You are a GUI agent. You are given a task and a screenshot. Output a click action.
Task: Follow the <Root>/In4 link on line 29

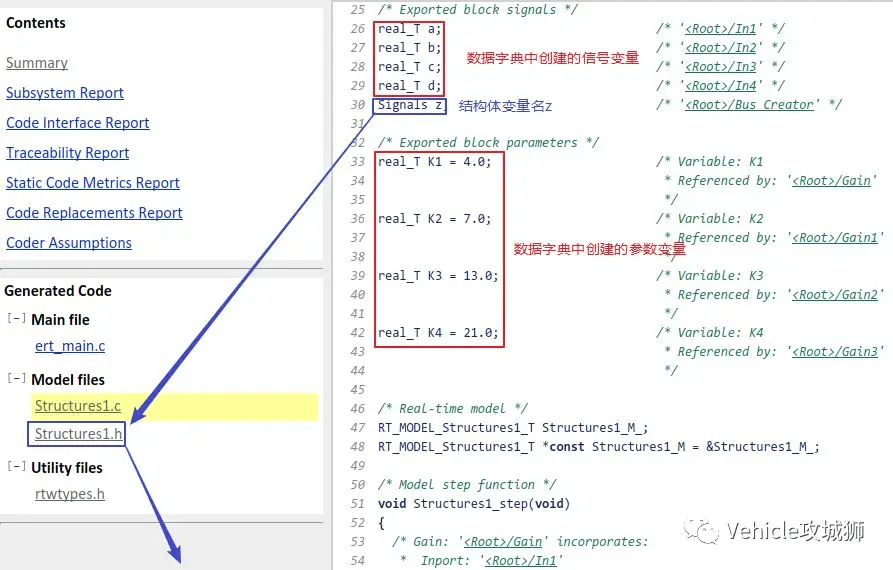coord(720,86)
